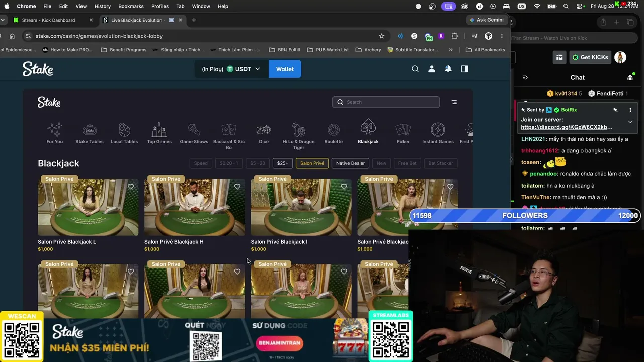644x362 pixels.
Task: Click the Wallet button
Action: 285,69
